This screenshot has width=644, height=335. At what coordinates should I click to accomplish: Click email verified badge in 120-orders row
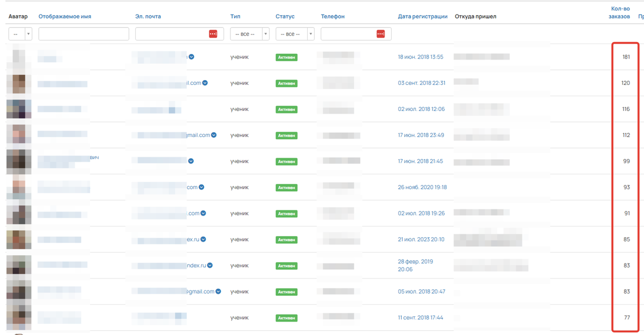click(205, 83)
